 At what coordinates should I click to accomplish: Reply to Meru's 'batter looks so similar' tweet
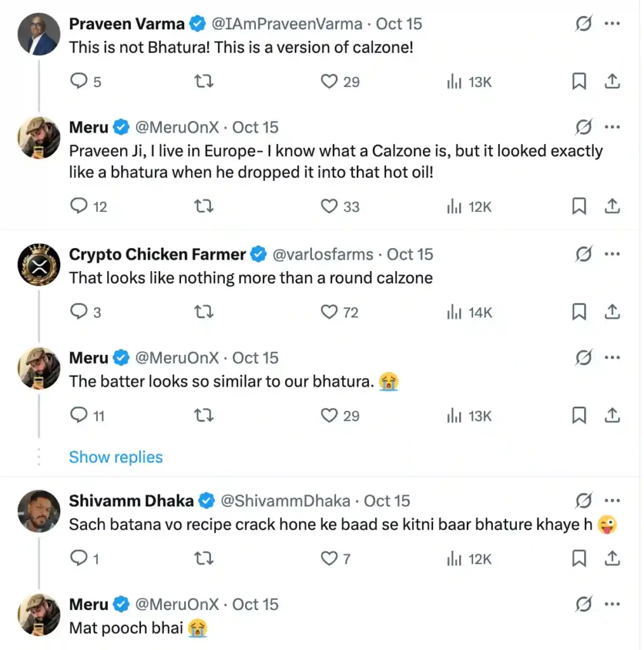(78, 415)
